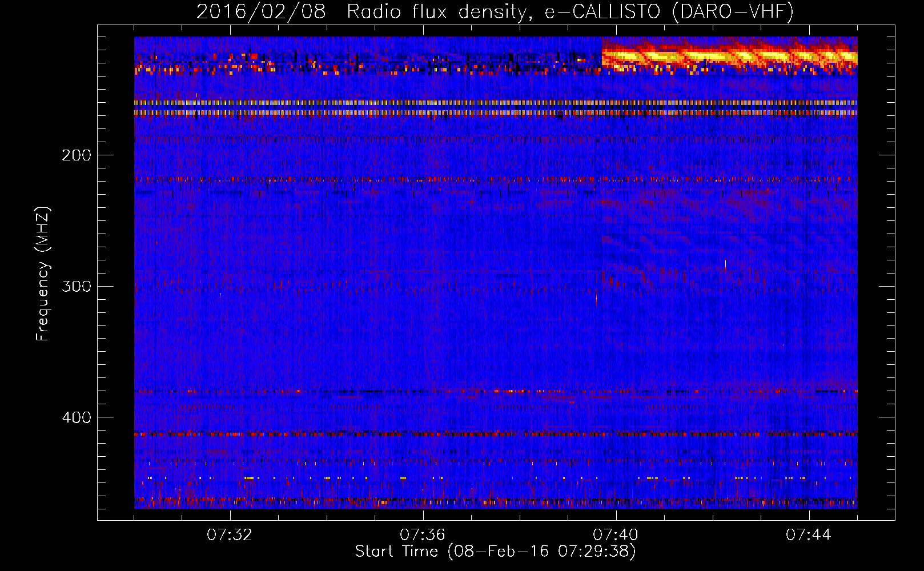Image resolution: width=924 pixels, height=571 pixels.
Task: Click the 07:44 time tick label
Action: (x=809, y=535)
